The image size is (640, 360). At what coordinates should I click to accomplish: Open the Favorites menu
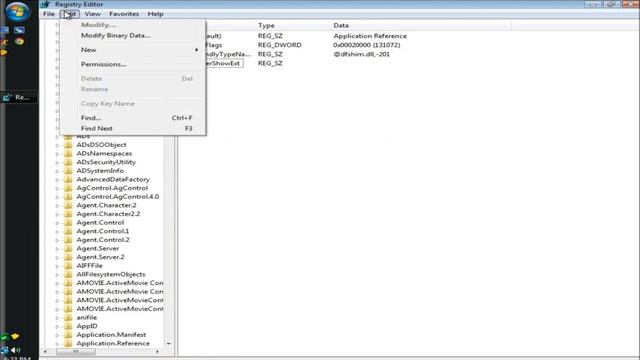pos(124,14)
